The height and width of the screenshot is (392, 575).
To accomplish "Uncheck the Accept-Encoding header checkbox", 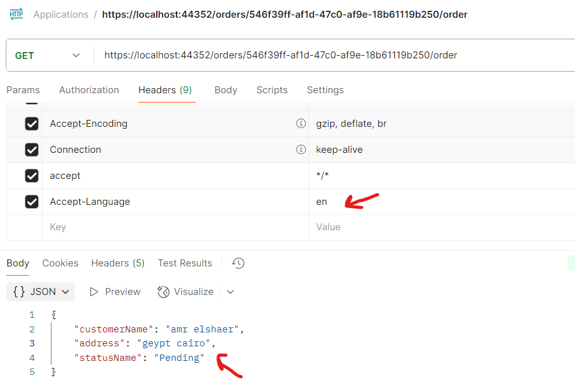I will (32, 124).
